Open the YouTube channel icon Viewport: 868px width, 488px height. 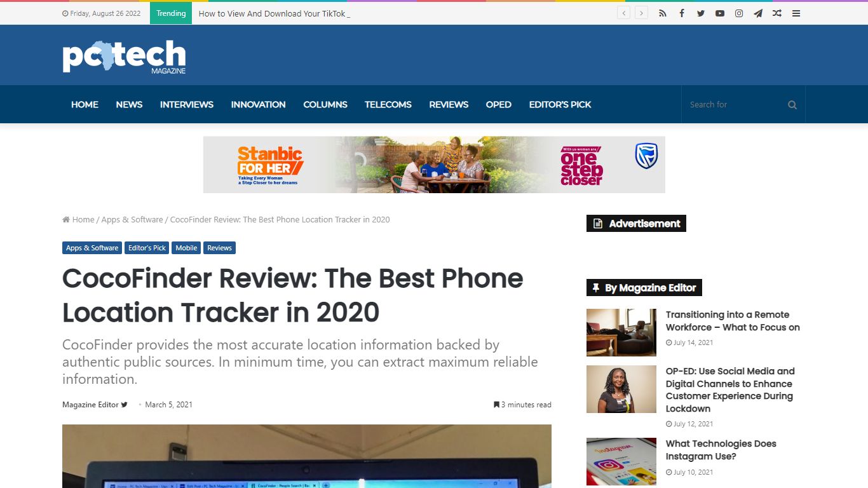point(720,13)
